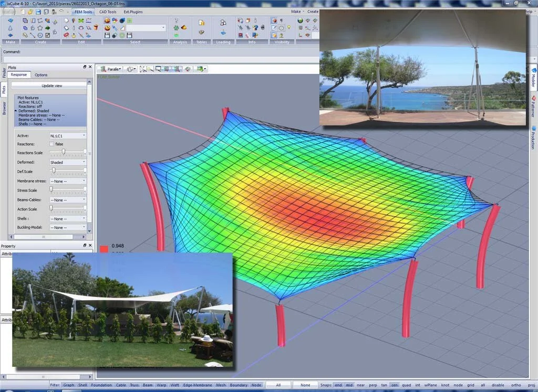Toggle the Graph filter
538x392 pixels.
(69, 385)
